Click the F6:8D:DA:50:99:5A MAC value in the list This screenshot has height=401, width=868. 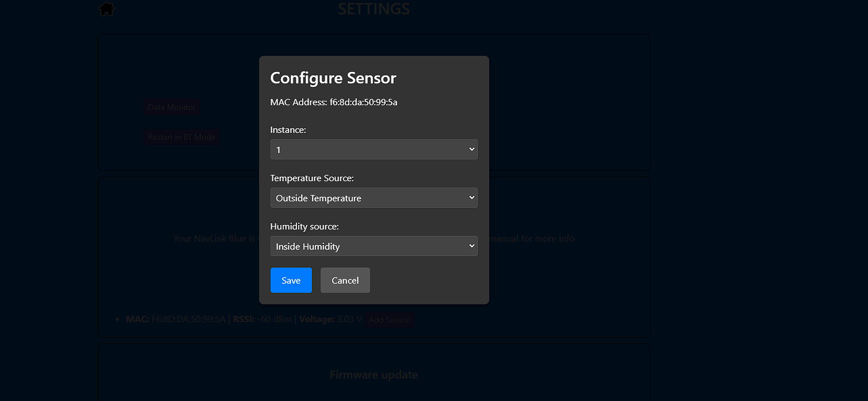coord(188,319)
